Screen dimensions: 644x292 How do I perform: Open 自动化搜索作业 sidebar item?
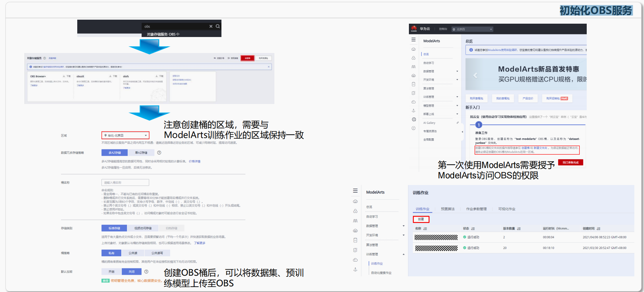click(x=381, y=273)
